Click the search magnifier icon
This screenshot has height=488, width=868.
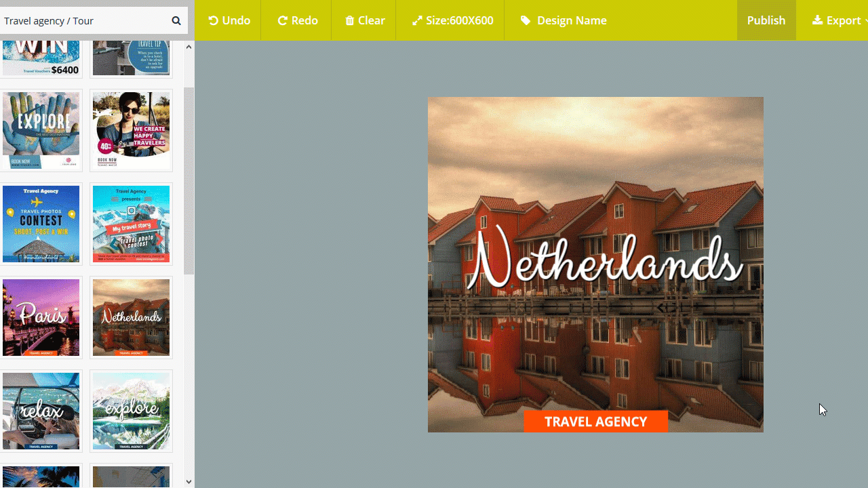176,21
